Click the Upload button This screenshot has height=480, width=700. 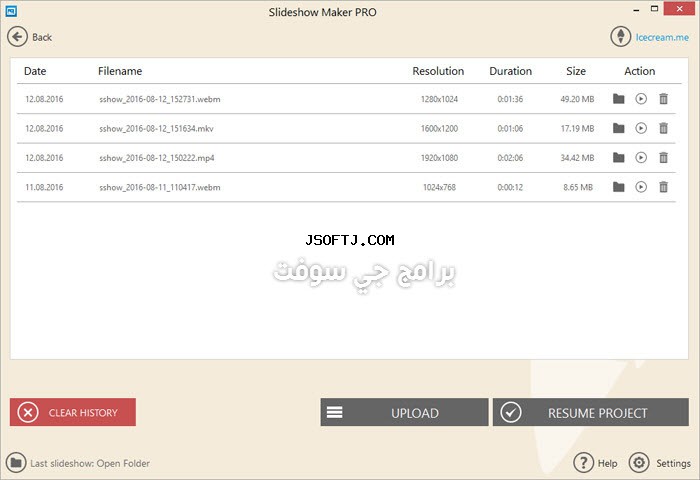[404, 412]
